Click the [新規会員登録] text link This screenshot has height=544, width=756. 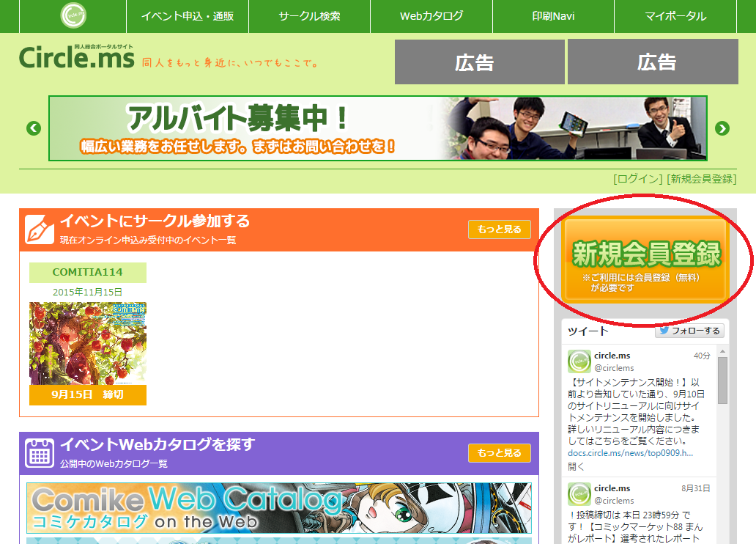(702, 179)
